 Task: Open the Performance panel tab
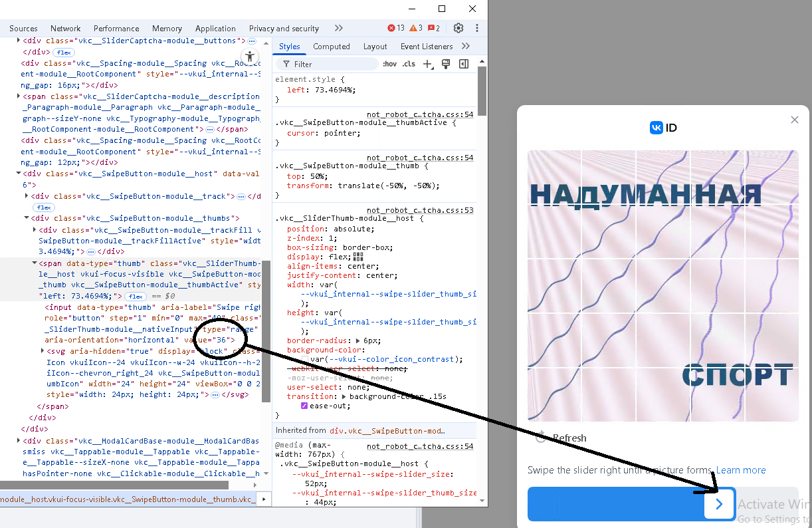point(116,28)
